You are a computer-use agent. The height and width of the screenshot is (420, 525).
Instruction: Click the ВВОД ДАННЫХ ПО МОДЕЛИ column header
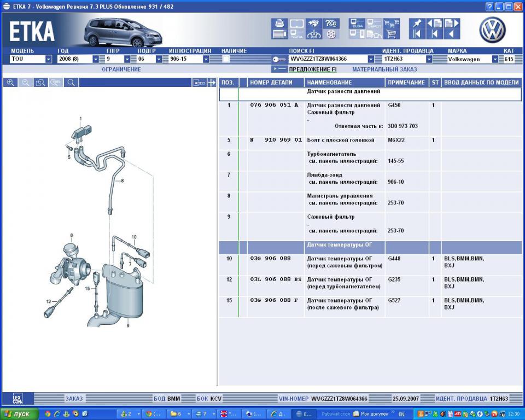pyautogui.click(x=481, y=83)
